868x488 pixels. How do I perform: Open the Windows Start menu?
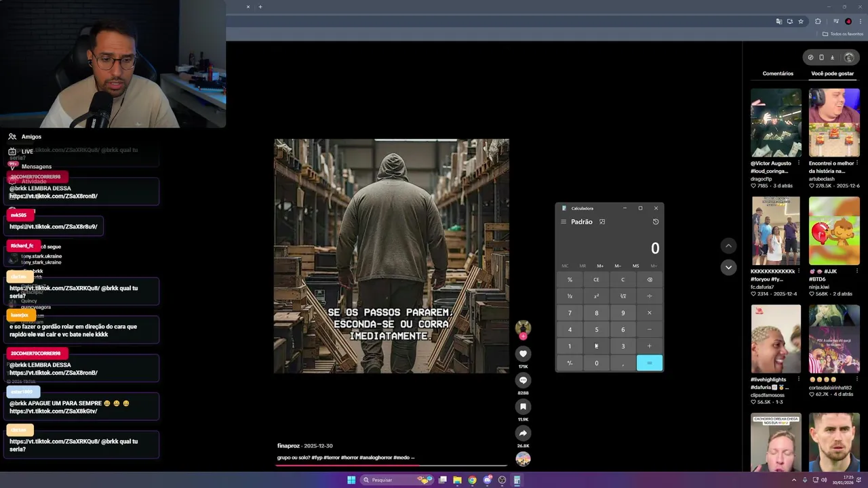pos(351,480)
